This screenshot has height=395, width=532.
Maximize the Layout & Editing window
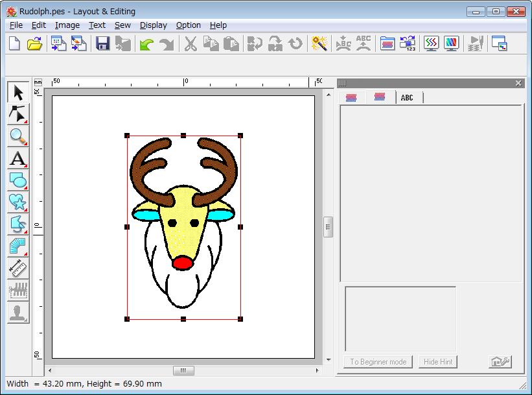pos(496,12)
